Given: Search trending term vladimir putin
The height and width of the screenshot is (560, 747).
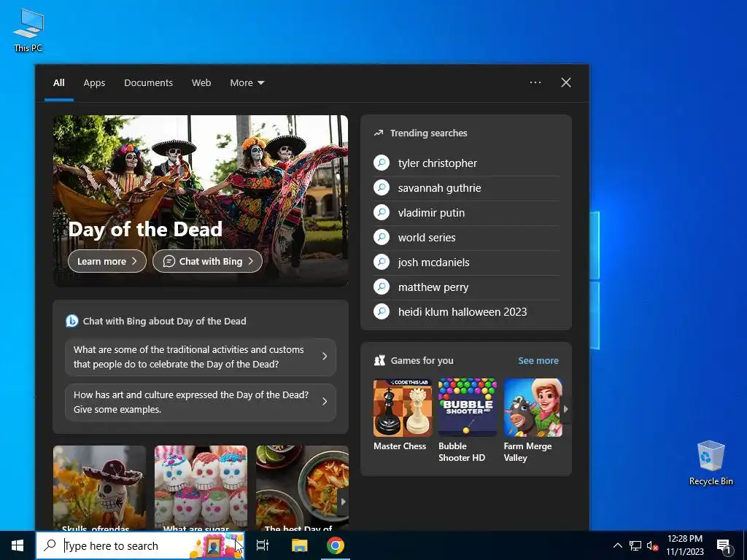Looking at the screenshot, I should tap(466, 213).
